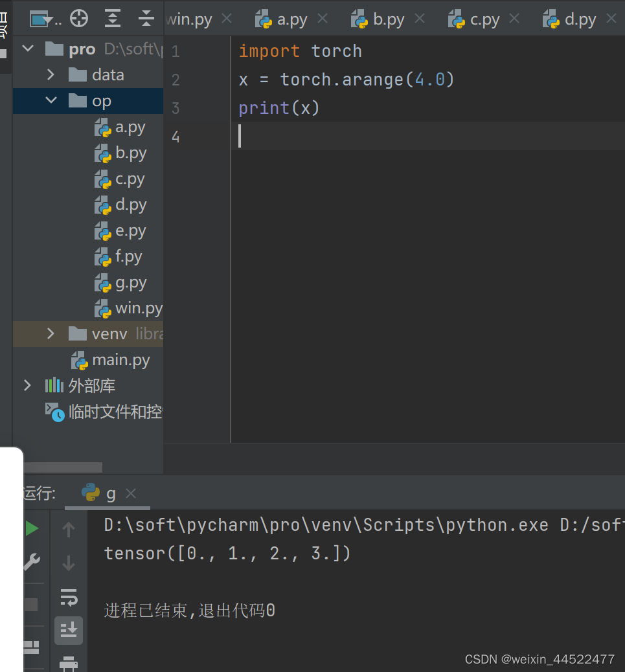Click the print(x) code line
This screenshot has height=672, width=625.
tap(279, 108)
